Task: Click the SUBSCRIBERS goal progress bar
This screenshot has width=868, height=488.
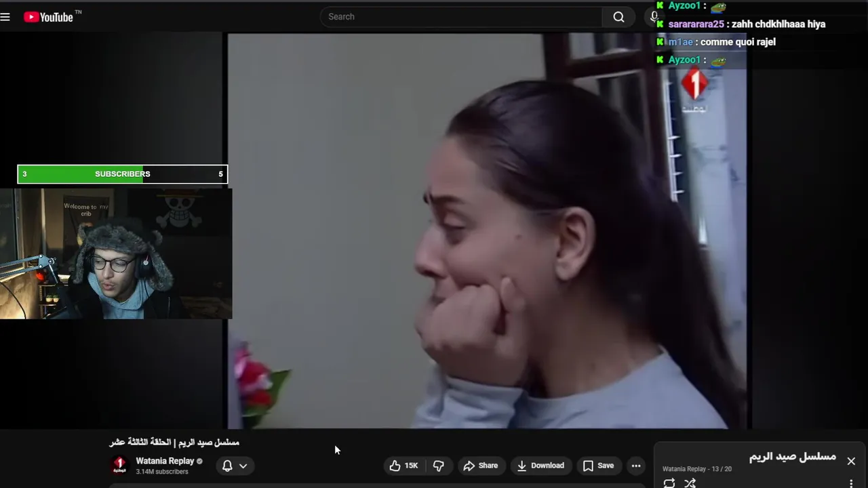Action: tap(122, 174)
